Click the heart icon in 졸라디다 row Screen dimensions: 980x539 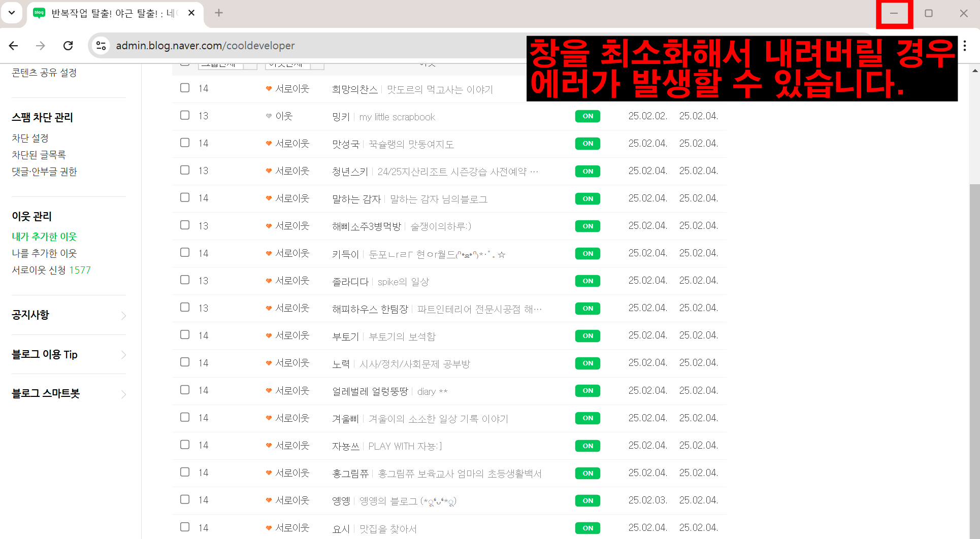pos(269,281)
